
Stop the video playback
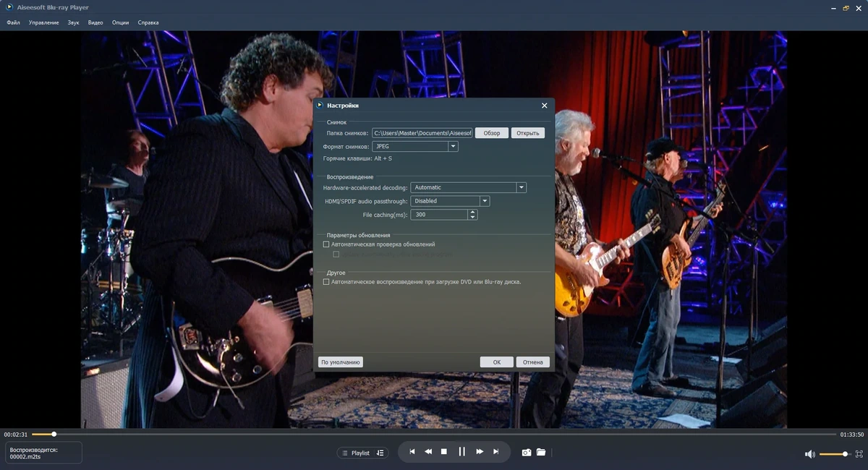pos(444,452)
